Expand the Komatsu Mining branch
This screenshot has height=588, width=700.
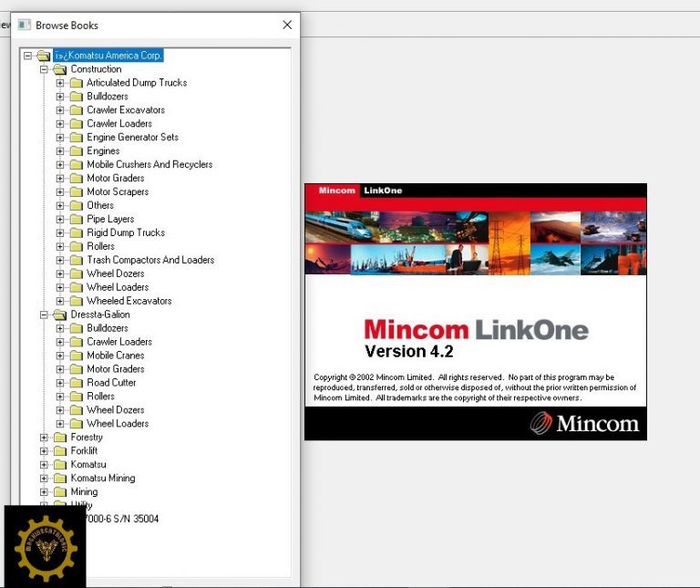coord(44,479)
